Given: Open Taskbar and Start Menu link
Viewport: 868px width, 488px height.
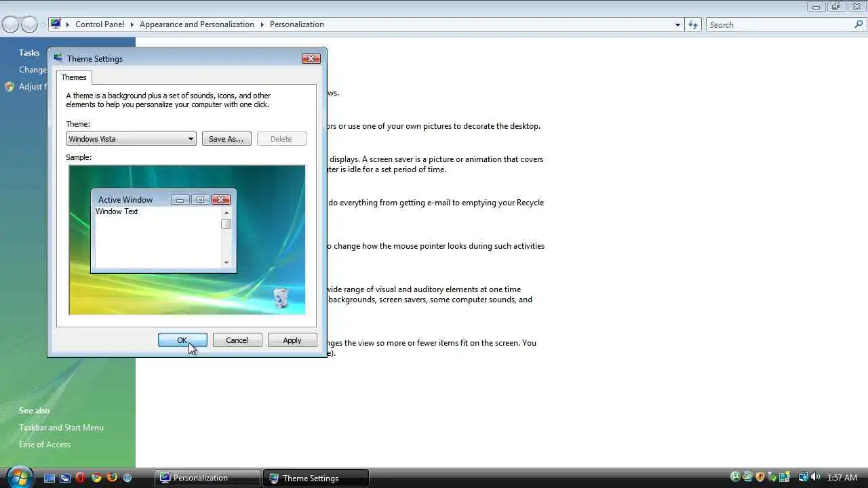Looking at the screenshot, I should click(61, 428).
